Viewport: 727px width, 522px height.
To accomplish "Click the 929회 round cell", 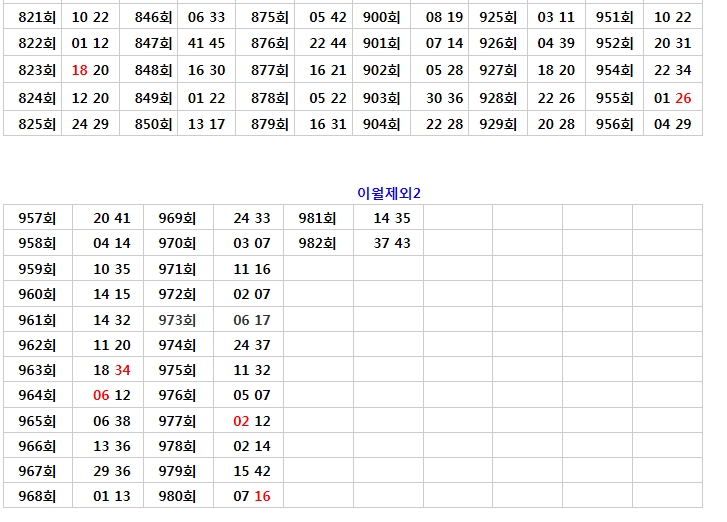I will click(x=498, y=124).
